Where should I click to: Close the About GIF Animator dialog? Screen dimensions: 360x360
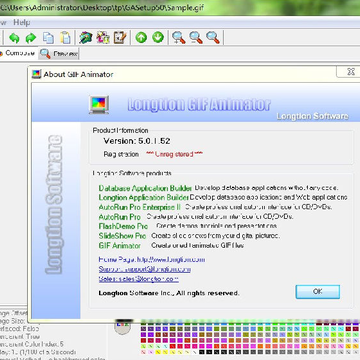click(350, 71)
